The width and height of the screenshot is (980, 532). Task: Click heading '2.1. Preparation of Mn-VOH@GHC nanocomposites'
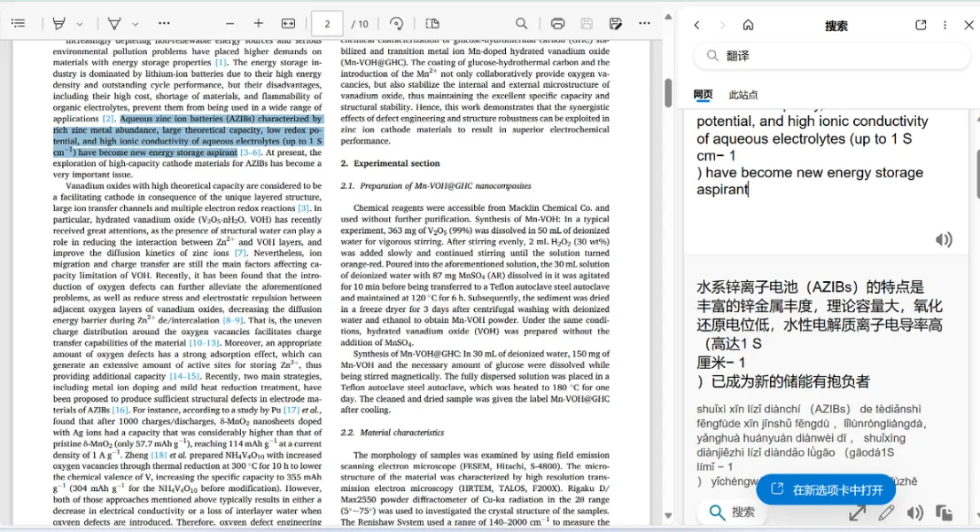pos(436,186)
